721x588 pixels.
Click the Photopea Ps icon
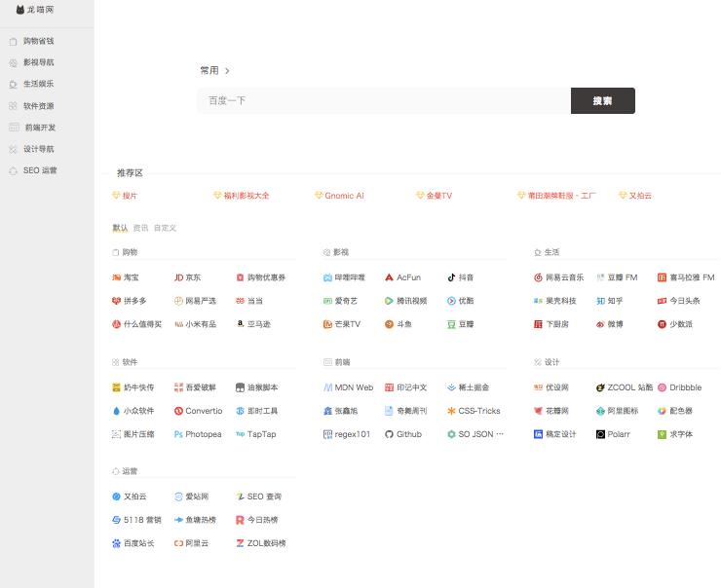coord(178,434)
